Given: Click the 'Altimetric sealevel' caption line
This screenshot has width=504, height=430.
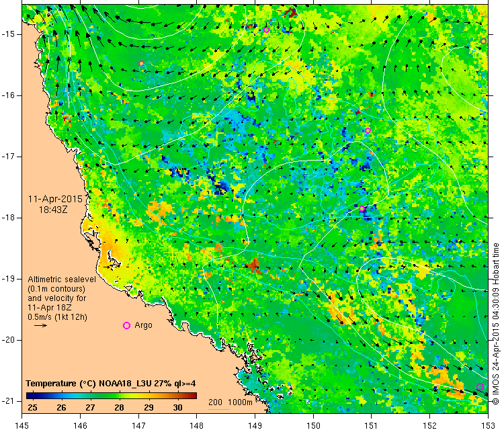Looking at the screenshot, I should click(62, 279).
